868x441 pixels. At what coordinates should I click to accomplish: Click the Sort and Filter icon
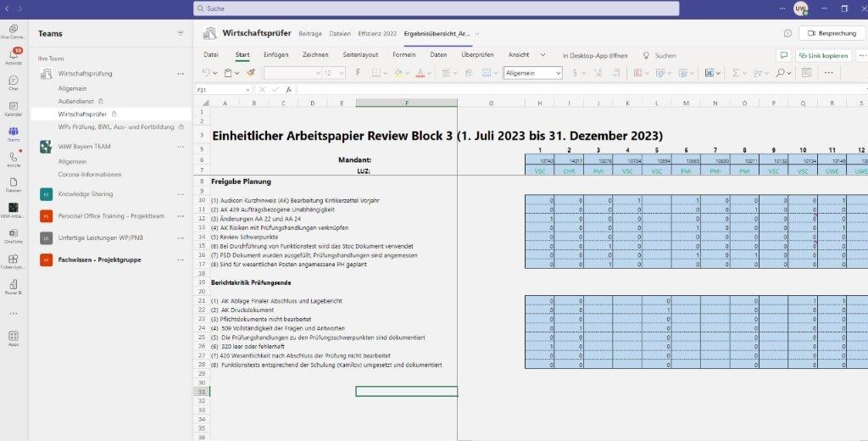tap(758, 73)
